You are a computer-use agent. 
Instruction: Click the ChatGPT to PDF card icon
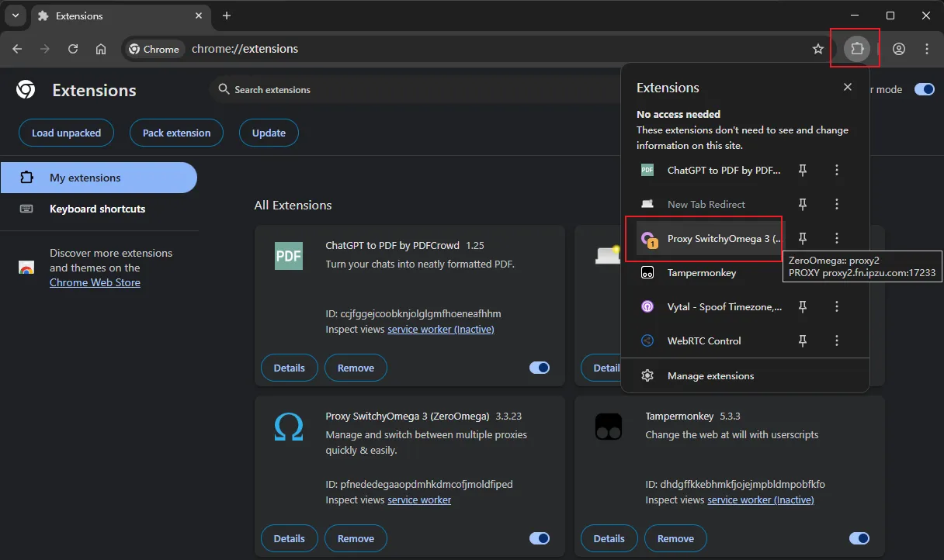(289, 256)
